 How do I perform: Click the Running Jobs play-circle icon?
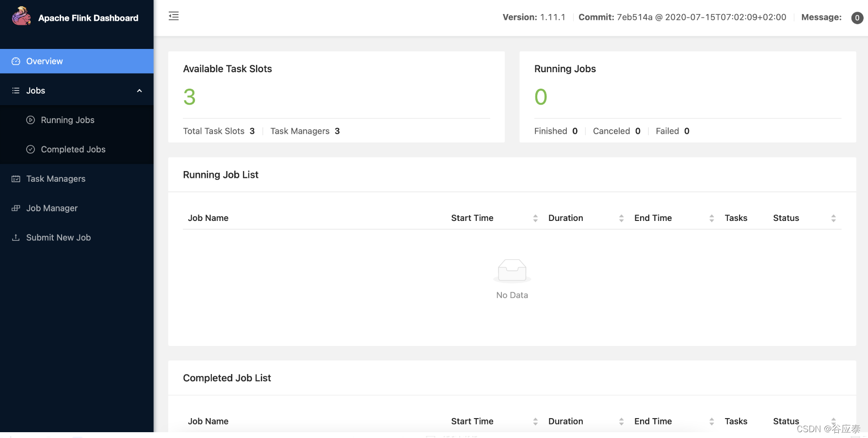pyautogui.click(x=31, y=120)
